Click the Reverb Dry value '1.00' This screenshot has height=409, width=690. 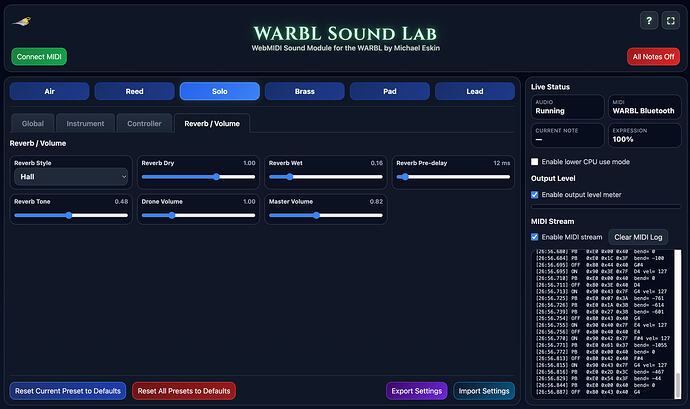click(x=249, y=163)
